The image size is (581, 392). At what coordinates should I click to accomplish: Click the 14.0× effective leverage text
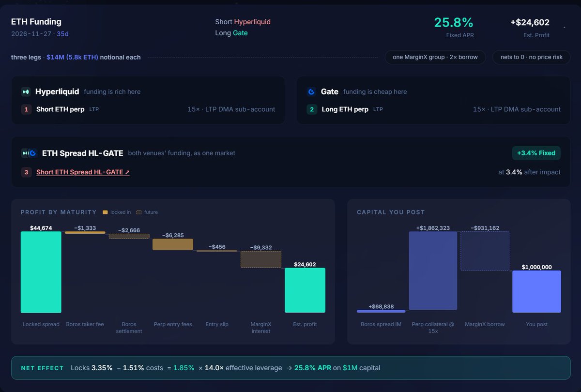244,368
